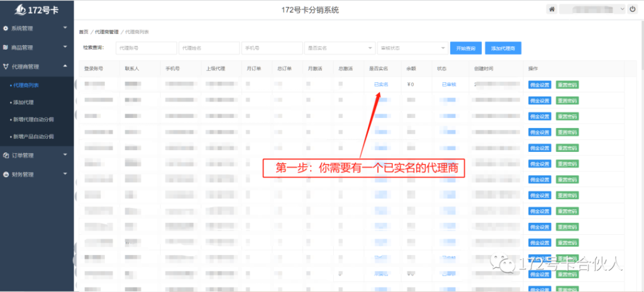Screen dimensions: 644x292
Task: Click the 已实名 link in the first row
Action: pyautogui.click(x=381, y=85)
